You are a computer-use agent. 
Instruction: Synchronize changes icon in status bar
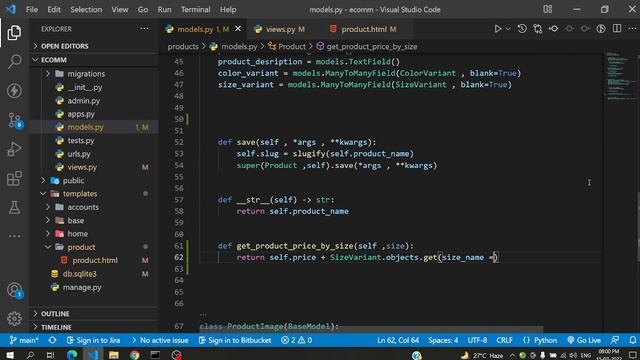click(x=52, y=340)
